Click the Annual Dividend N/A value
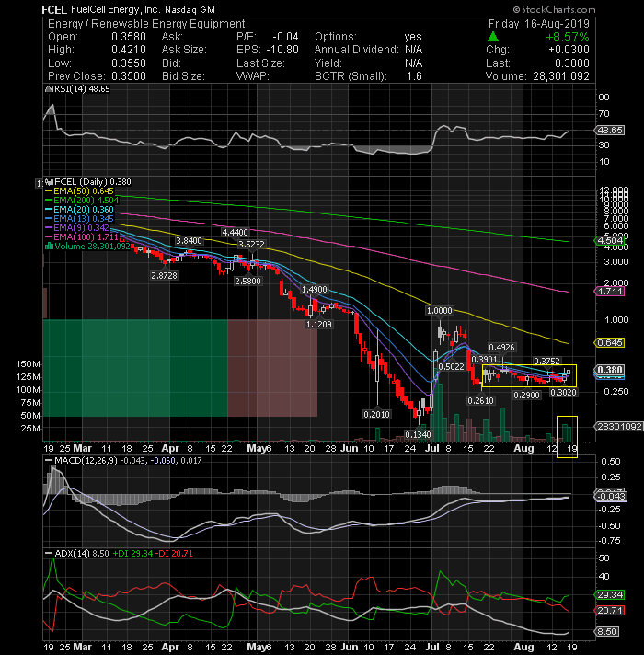Screen dimensions: 644x655 [x=413, y=50]
